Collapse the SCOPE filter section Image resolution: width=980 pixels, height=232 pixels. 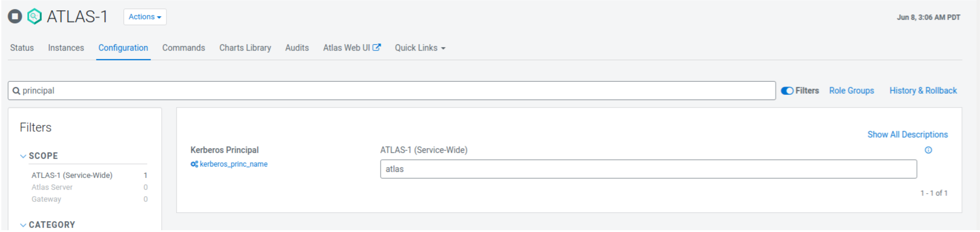[x=23, y=157]
